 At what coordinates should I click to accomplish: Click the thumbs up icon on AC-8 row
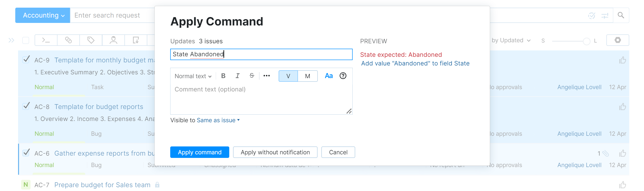click(x=623, y=107)
